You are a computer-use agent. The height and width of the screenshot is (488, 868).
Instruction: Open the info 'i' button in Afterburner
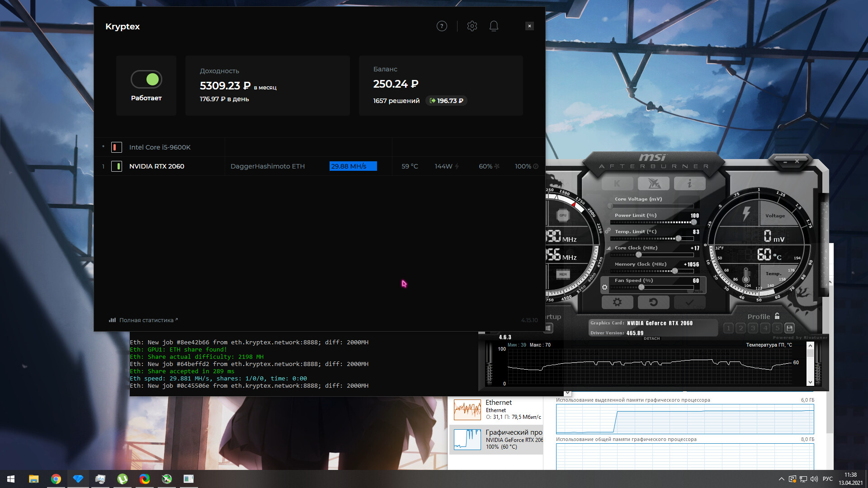coord(689,183)
